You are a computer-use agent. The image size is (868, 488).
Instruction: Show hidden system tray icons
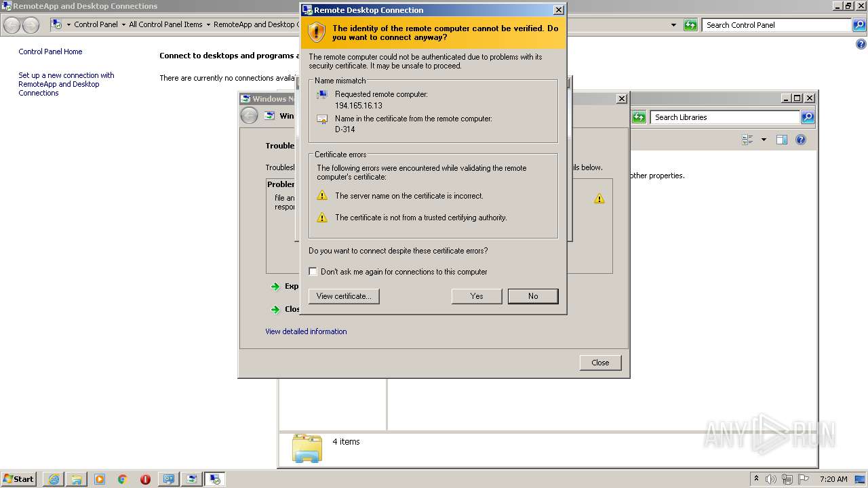757,479
